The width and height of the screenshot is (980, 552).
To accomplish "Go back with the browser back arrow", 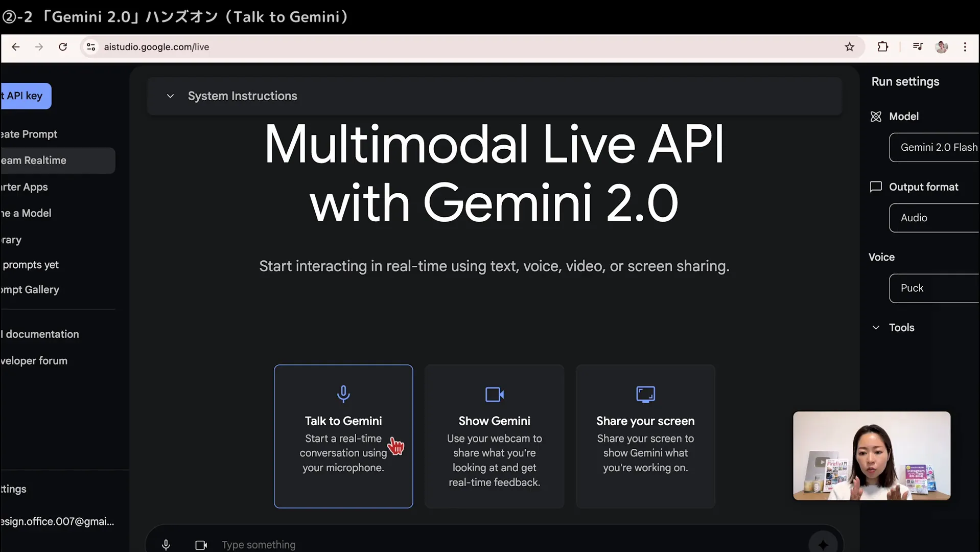I will (x=16, y=47).
